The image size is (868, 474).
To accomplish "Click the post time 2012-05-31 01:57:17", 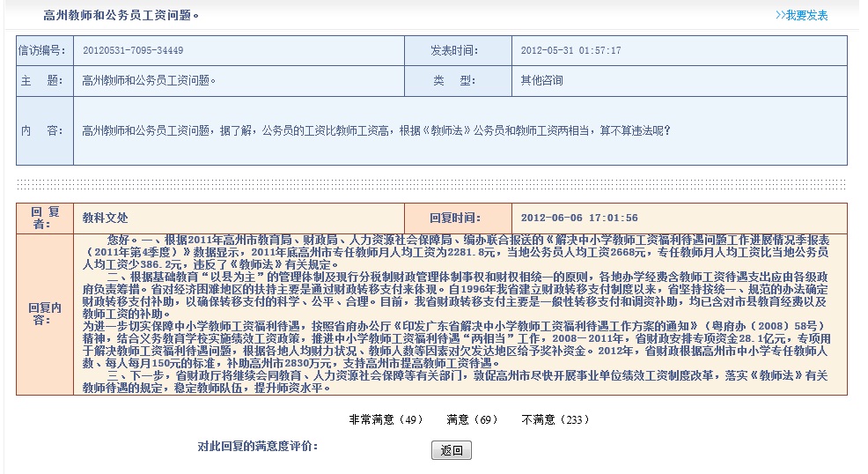I will point(570,51).
